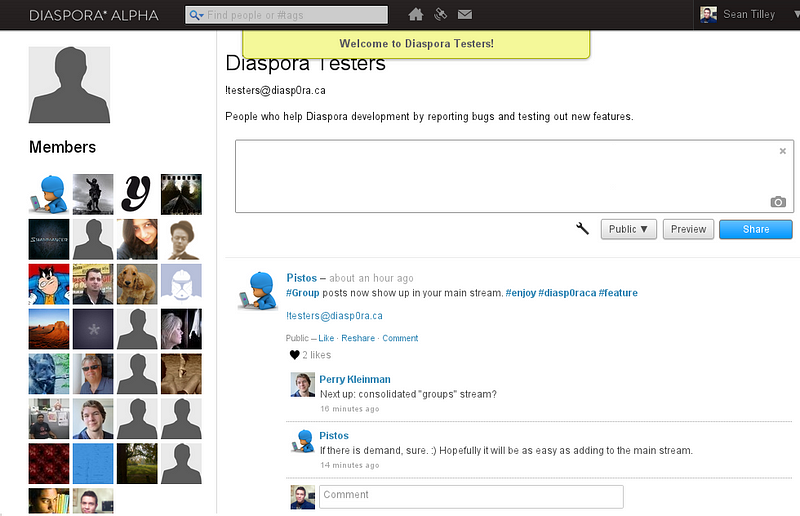Click the Like link on the post
The height and width of the screenshot is (516, 800).
326,338
